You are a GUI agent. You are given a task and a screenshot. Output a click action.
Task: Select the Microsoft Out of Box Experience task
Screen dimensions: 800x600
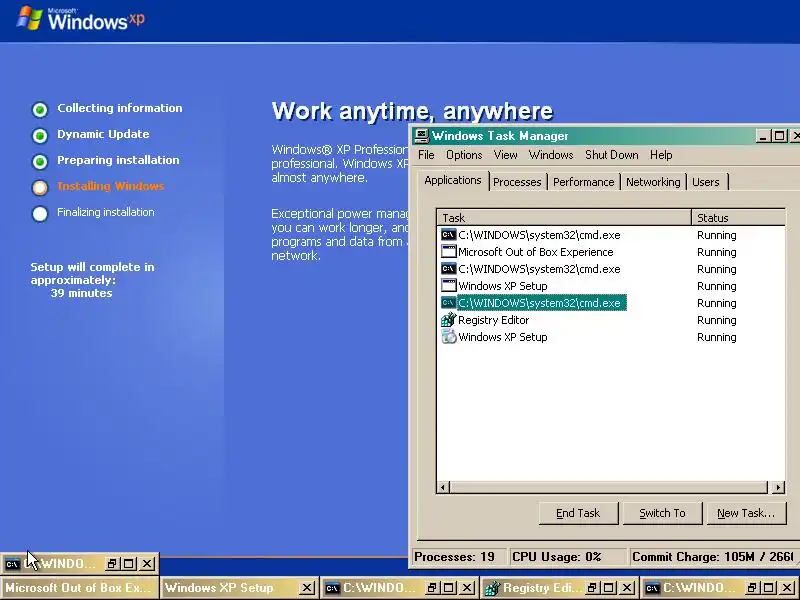536,252
